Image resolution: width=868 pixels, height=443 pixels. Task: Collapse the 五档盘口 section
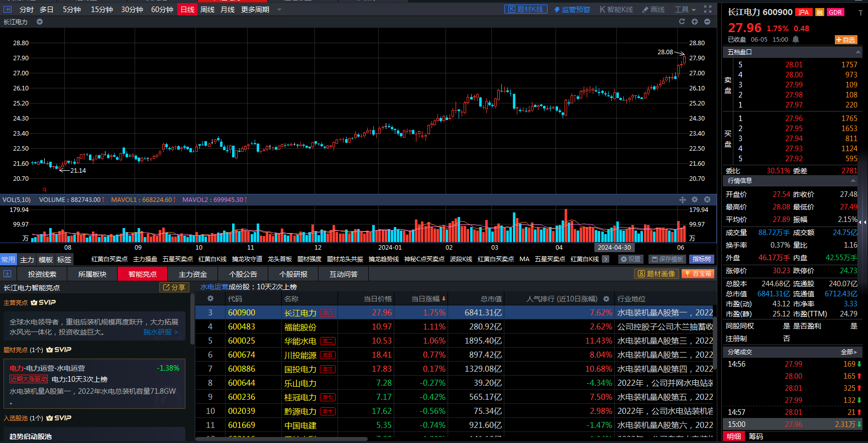(x=857, y=52)
